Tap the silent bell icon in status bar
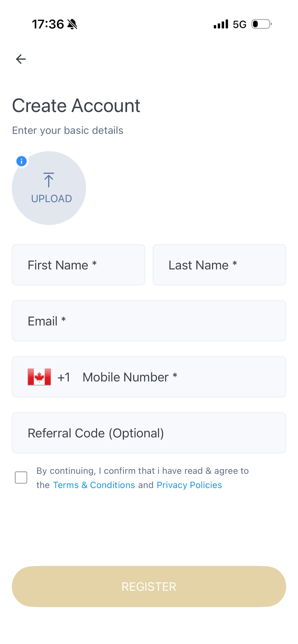The height and width of the screenshot is (644, 298). pyautogui.click(x=72, y=24)
